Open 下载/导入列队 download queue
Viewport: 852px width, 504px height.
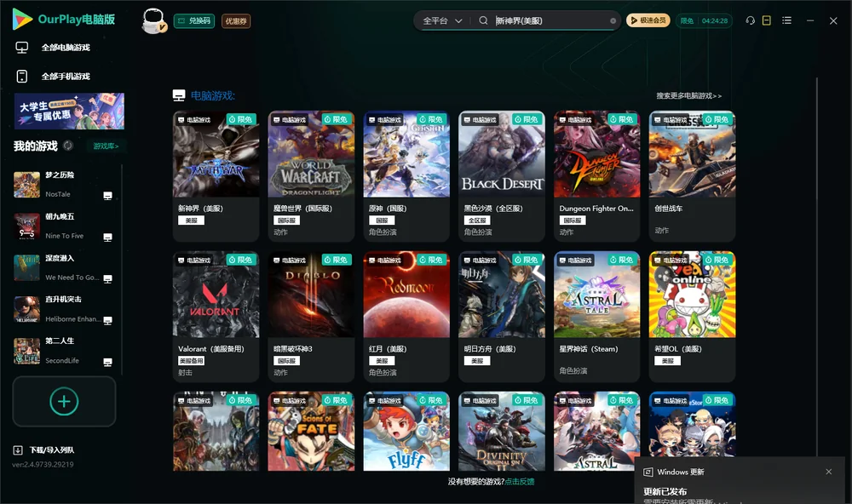point(44,450)
